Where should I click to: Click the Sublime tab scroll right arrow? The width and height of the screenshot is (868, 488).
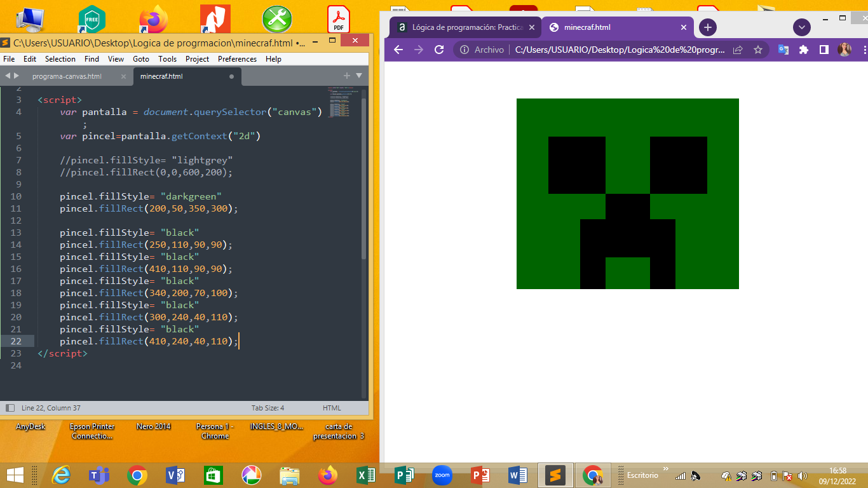click(x=17, y=76)
